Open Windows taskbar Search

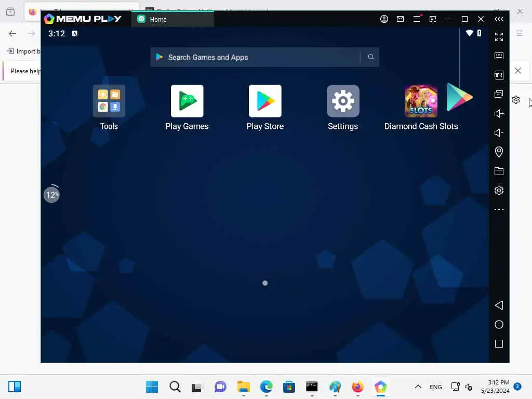coord(175,387)
